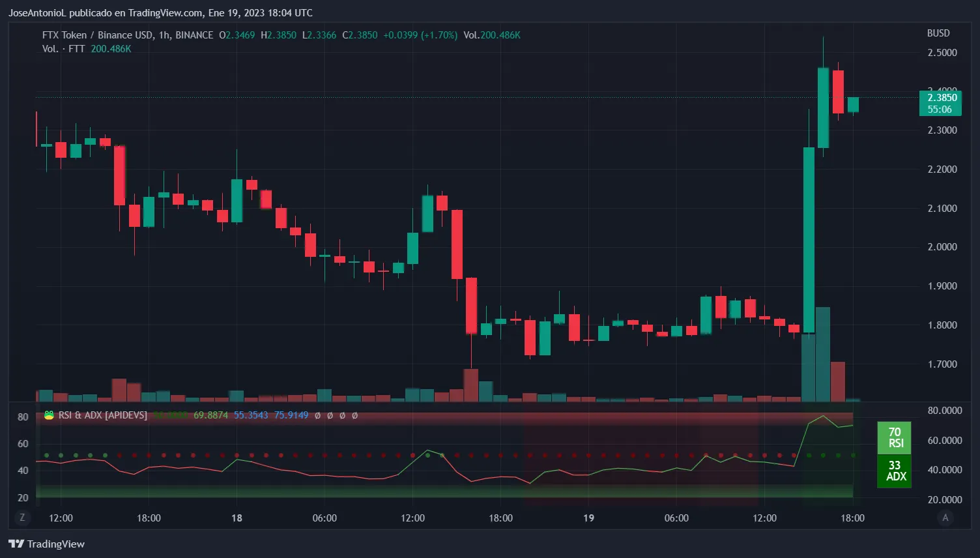The height and width of the screenshot is (558, 980).
Task: Select the green 70 RSI badge
Action: click(x=895, y=435)
